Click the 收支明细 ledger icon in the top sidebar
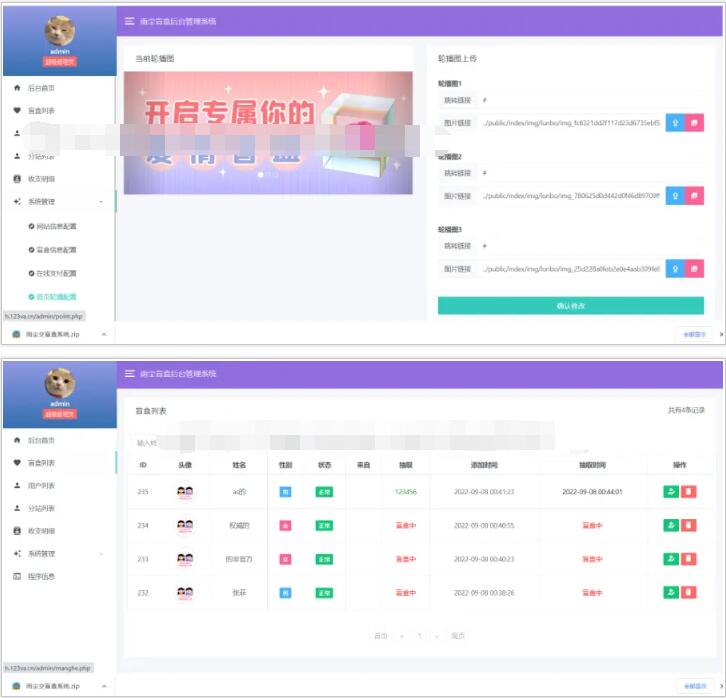This screenshot has width=726, height=698. click(17, 179)
